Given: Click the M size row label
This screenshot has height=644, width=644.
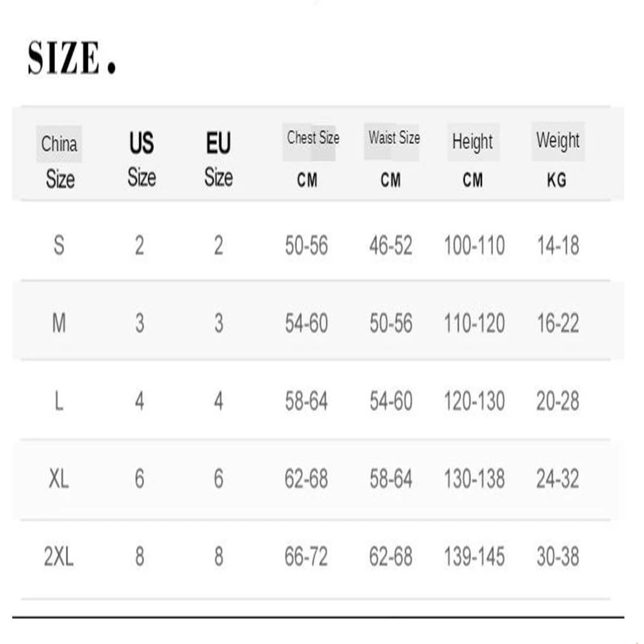Looking at the screenshot, I should pyautogui.click(x=58, y=323).
